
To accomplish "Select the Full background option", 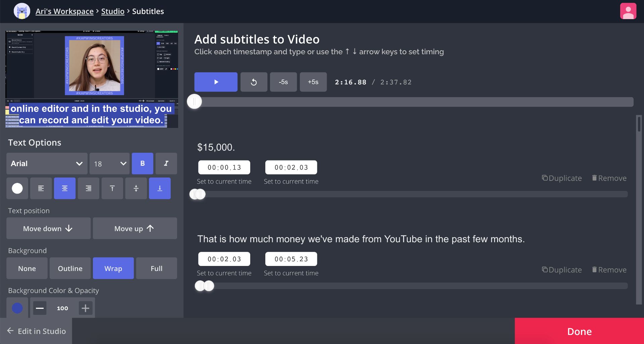I will click(157, 268).
